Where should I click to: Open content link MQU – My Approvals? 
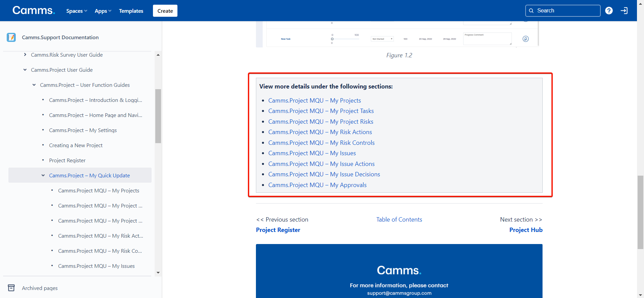317,185
